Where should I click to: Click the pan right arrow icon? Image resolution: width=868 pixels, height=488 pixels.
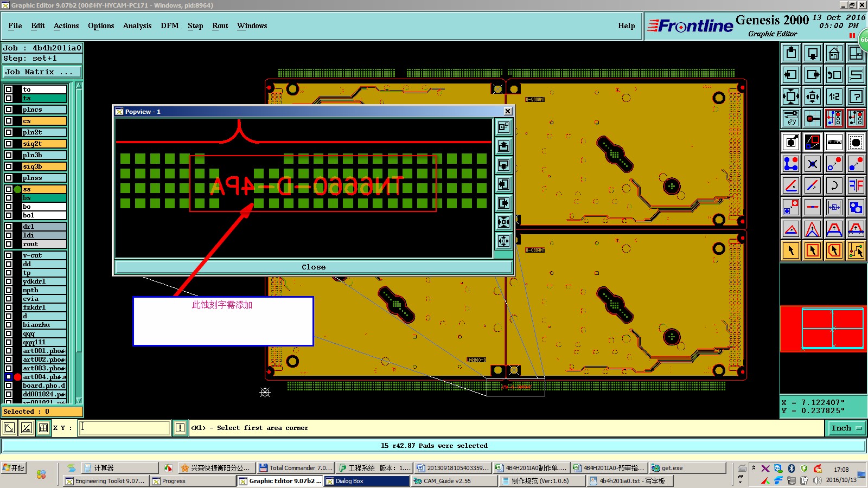813,75
